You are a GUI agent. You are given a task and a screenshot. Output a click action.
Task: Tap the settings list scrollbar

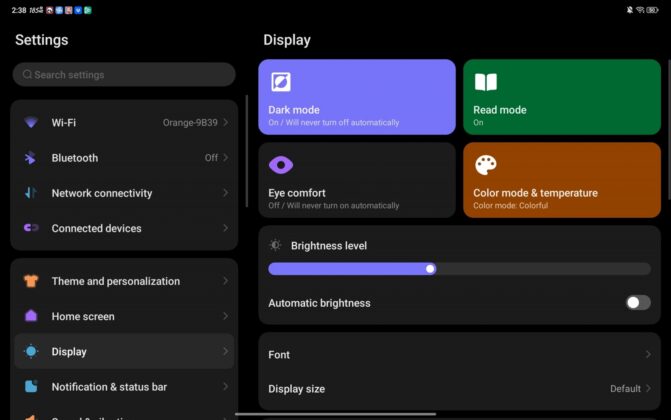pos(247,151)
